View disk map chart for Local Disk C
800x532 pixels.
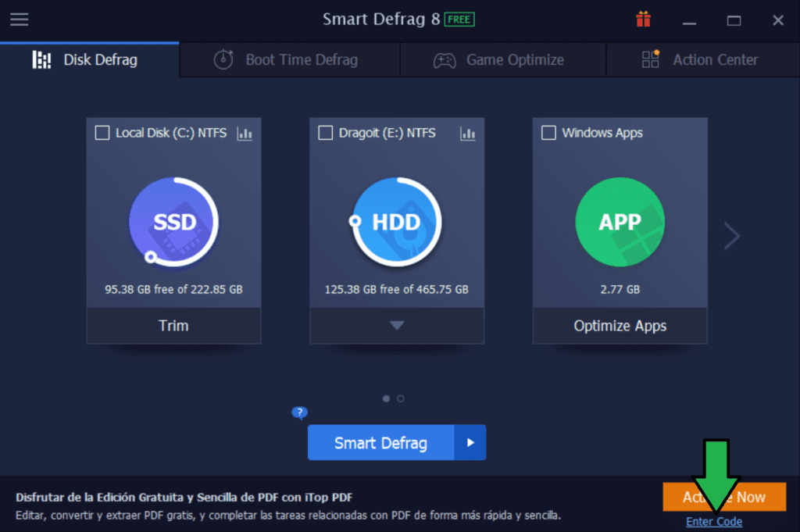click(245, 134)
